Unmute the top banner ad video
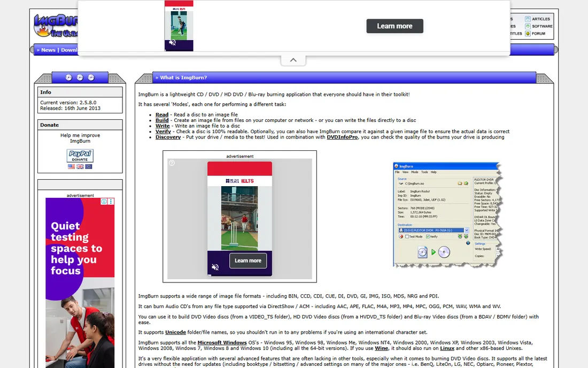Viewport: 588px width, 368px height. [x=172, y=43]
